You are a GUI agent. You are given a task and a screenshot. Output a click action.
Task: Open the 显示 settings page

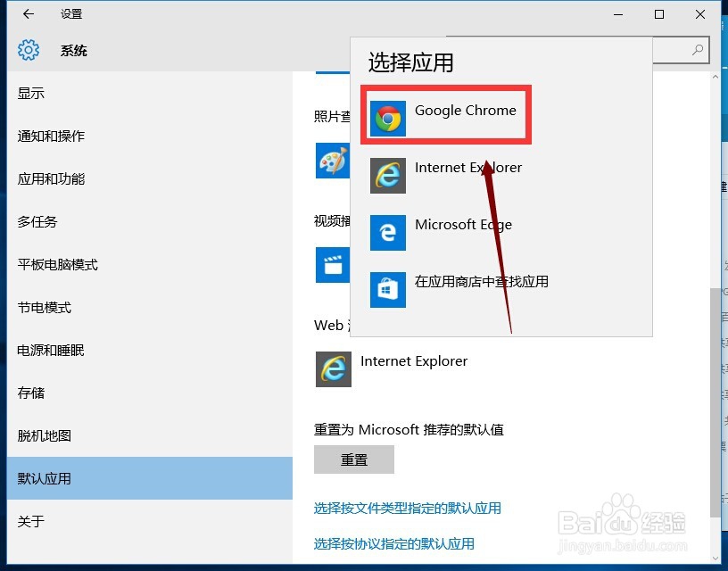click(x=150, y=94)
